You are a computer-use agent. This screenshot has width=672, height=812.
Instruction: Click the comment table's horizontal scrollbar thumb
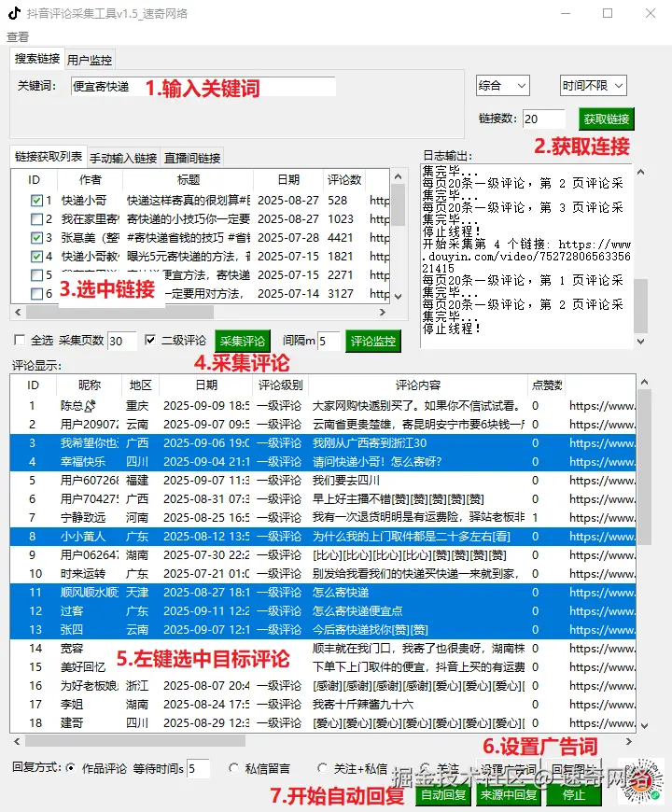click(134, 742)
